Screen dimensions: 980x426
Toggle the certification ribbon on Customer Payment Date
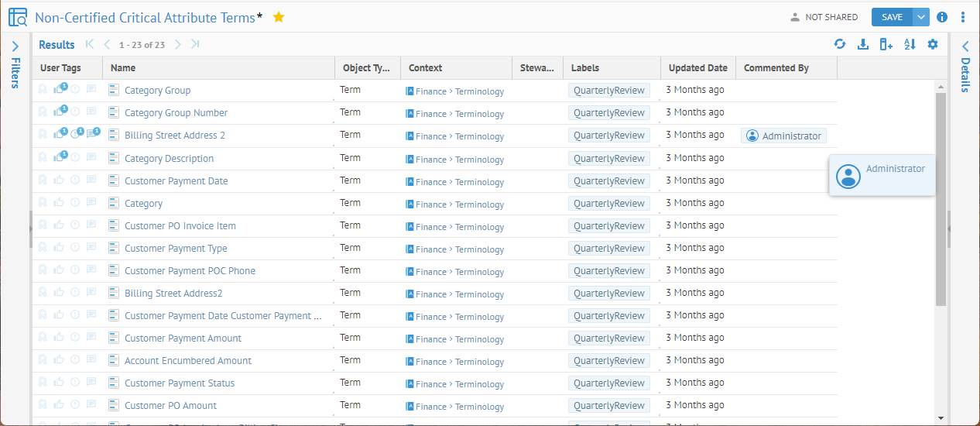[43, 180]
